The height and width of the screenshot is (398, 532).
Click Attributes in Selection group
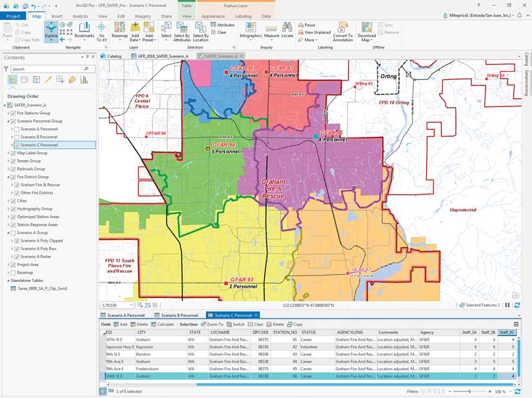coord(223,25)
